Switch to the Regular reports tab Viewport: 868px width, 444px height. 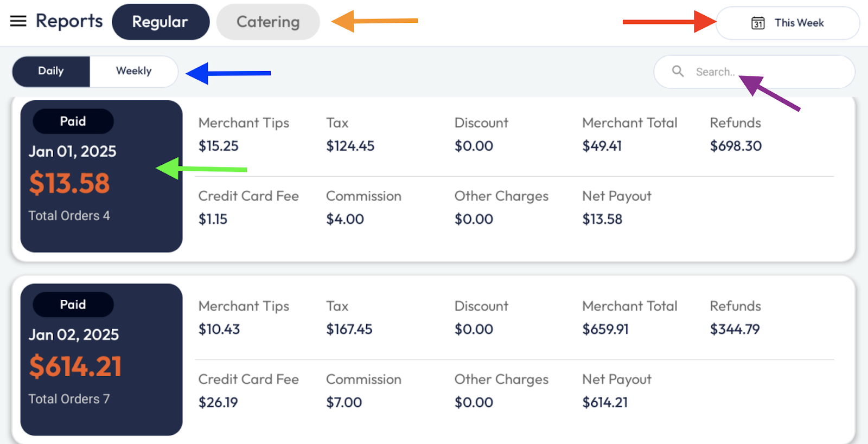160,22
